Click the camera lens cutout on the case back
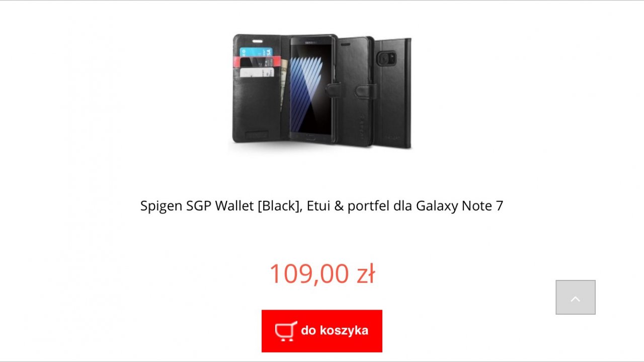The height and width of the screenshot is (362, 644). click(386, 58)
